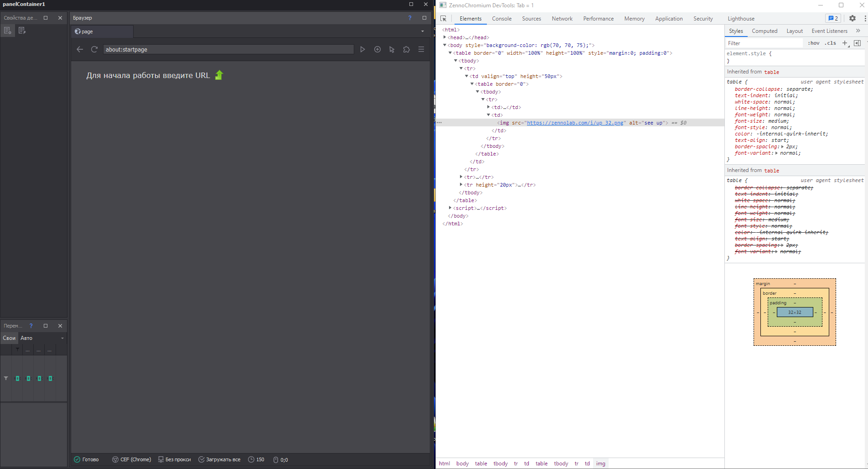Click the circled plus icon in browser toolbar

click(x=377, y=49)
